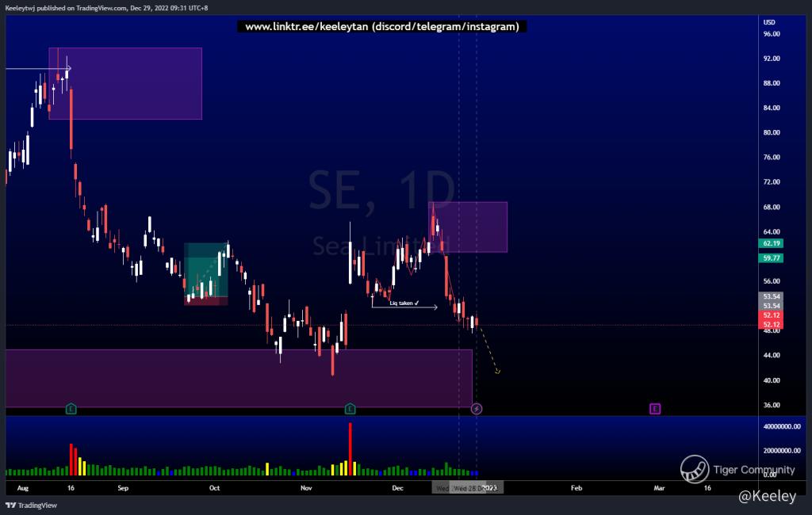Click the Mar label on the time axis
The height and width of the screenshot is (515, 812).
point(659,487)
